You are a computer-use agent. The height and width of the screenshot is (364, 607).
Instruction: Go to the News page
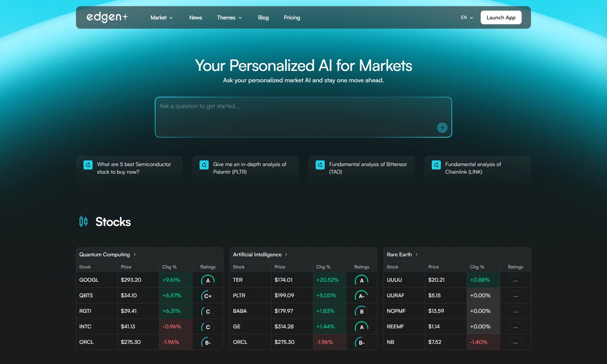195,17
